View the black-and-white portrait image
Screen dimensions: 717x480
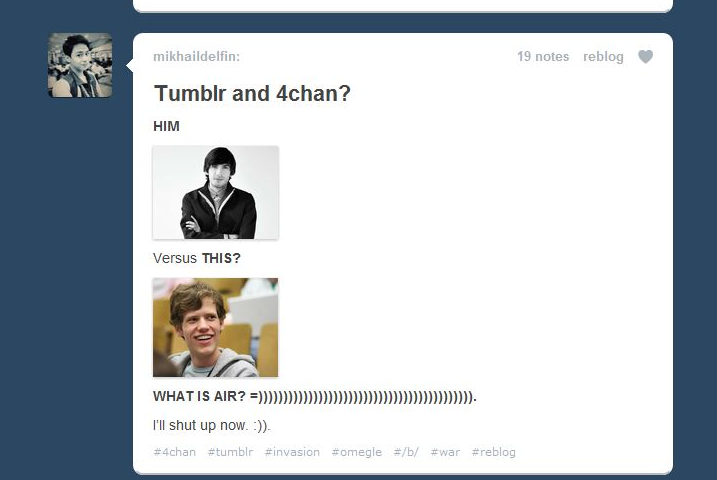(x=215, y=192)
